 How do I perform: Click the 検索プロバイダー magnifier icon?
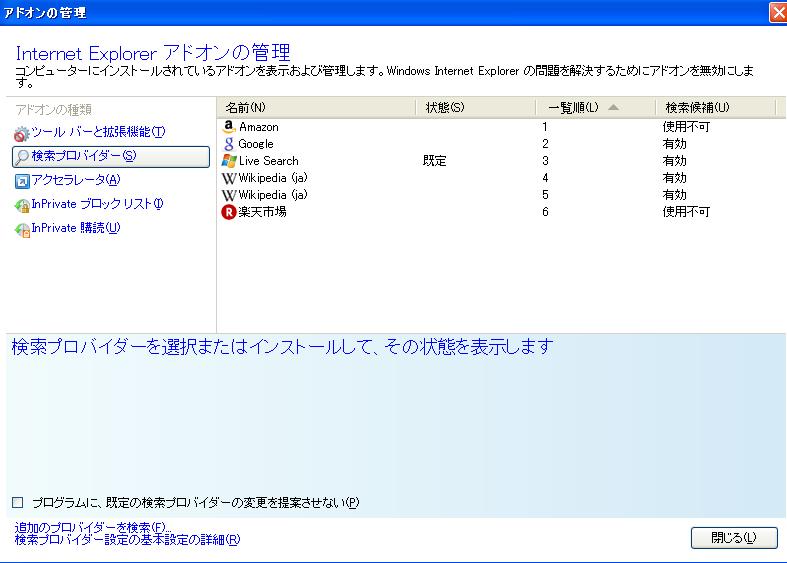pos(22,157)
